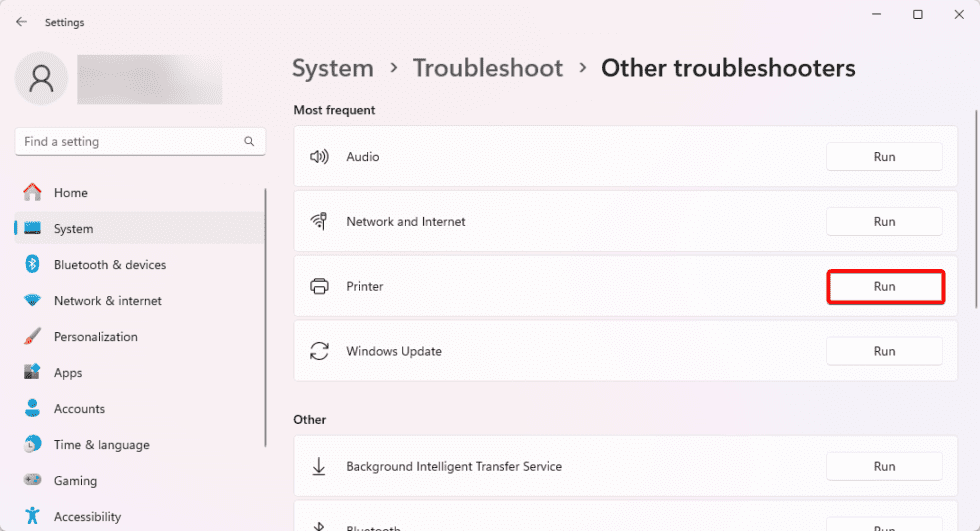Open the Home settings page

click(x=70, y=193)
